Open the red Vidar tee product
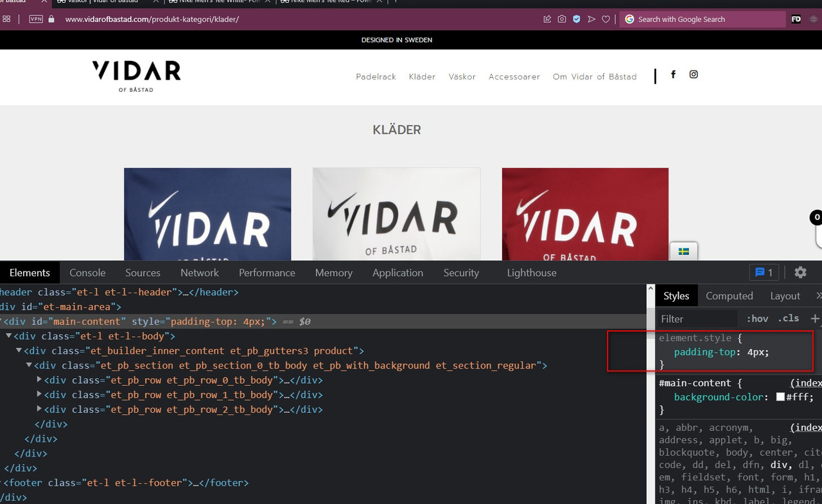This screenshot has width=822, height=504. [585, 214]
